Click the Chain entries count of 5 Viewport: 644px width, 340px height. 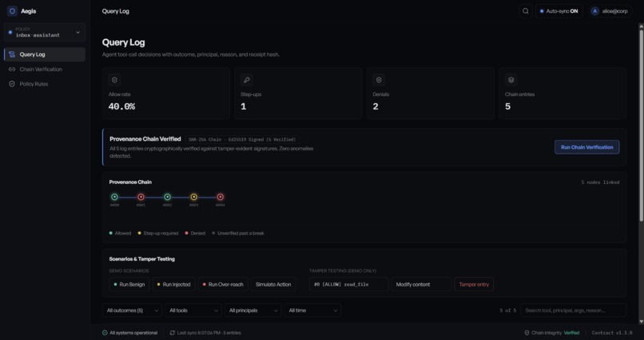click(508, 106)
